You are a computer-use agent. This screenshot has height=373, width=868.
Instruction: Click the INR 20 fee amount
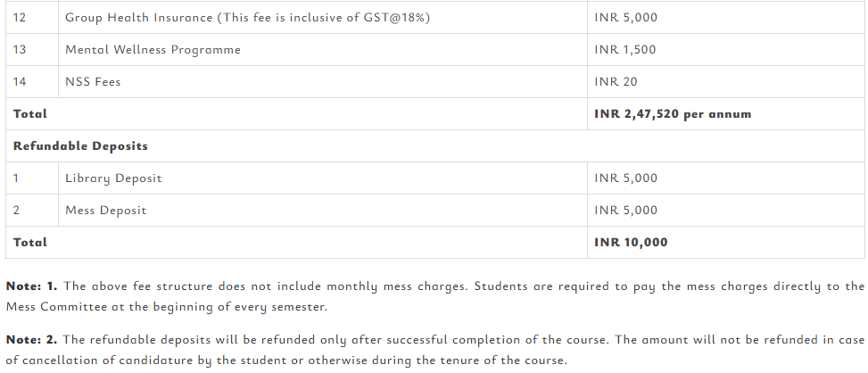click(616, 82)
